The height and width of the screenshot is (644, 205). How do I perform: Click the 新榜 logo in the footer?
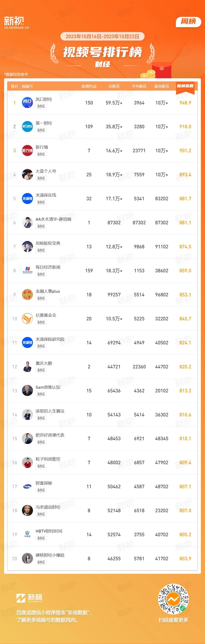point(29,598)
